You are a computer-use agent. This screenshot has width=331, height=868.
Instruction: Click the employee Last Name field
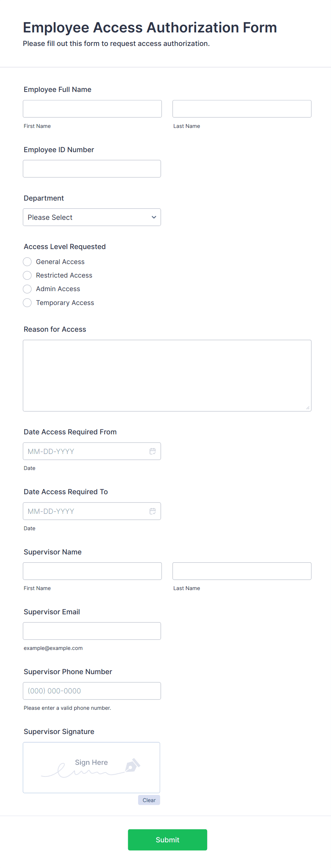pyautogui.click(x=242, y=108)
